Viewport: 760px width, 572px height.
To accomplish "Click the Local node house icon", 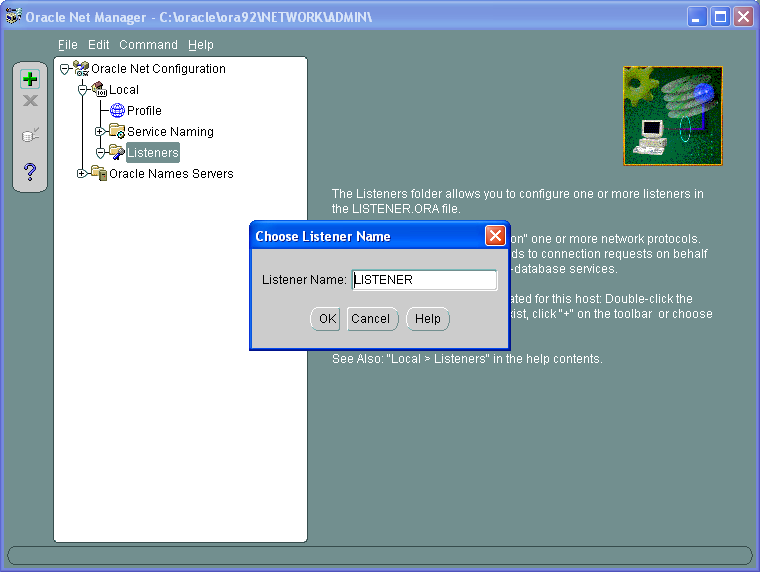I will coord(99,89).
